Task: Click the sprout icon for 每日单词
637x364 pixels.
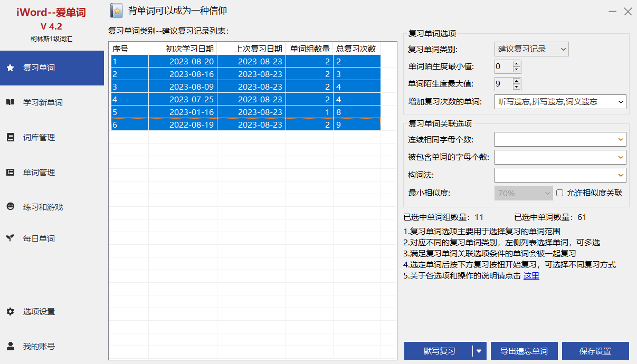Action: 10,238
